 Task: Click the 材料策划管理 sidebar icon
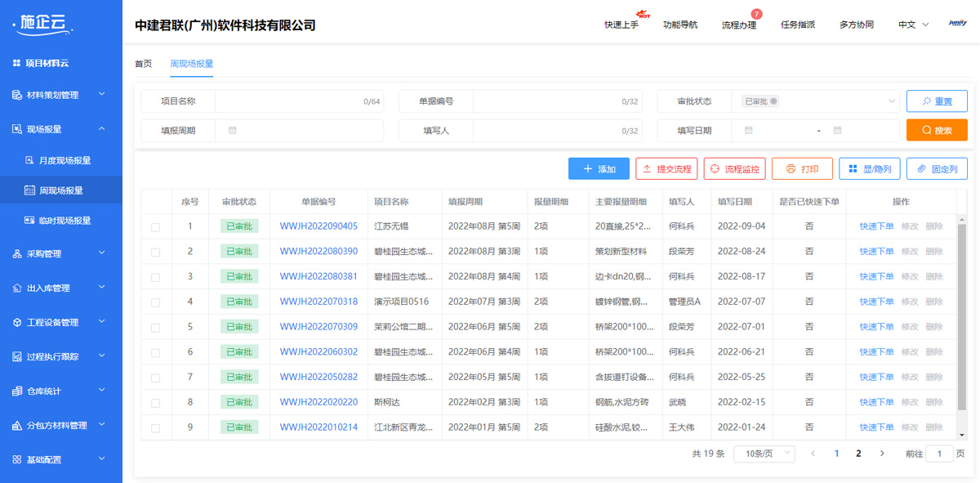pos(17,95)
